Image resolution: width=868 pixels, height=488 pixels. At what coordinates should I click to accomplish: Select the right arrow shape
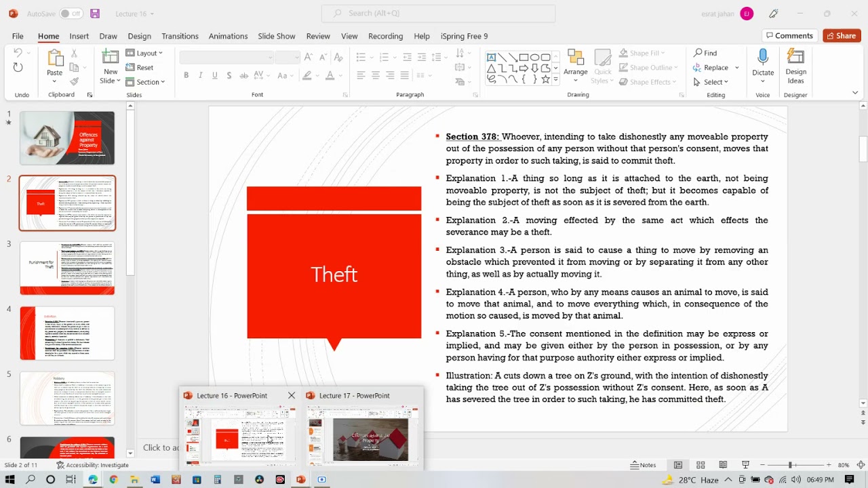point(524,68)
